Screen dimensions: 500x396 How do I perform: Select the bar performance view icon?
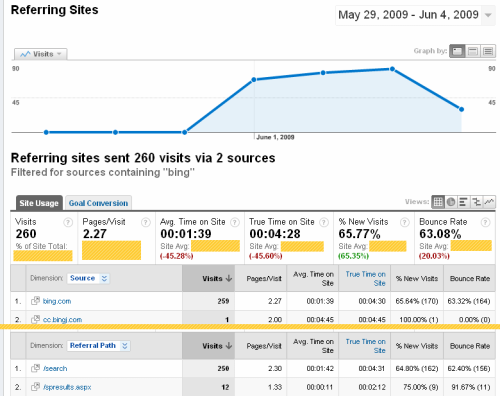coord(463,202)
